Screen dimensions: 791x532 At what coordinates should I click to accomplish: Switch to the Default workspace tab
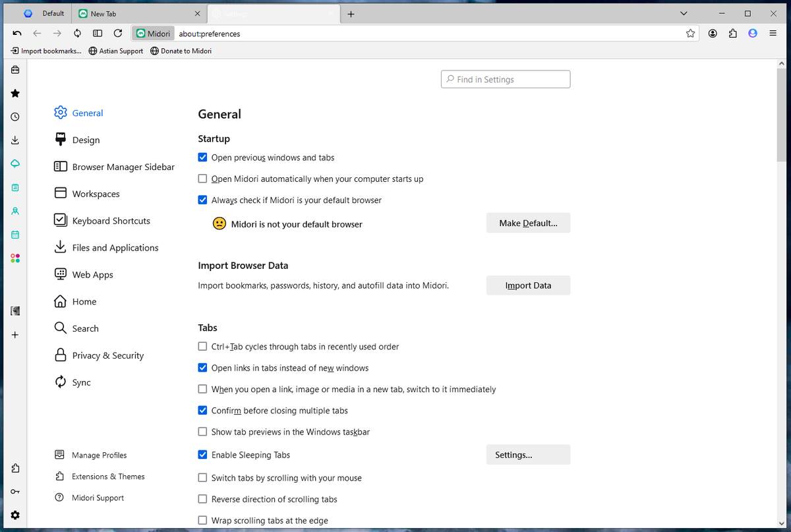tap(44, 13)
